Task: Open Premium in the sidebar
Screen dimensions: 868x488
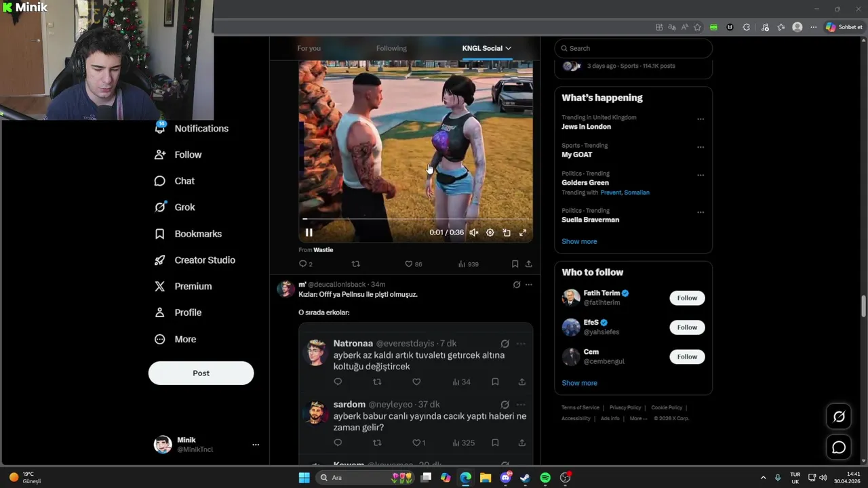Action: click(183, 286)
